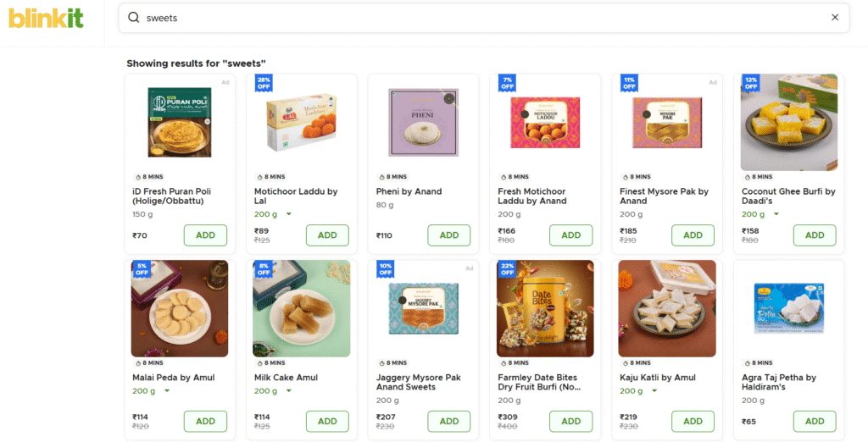868x442 pixels.
Task: Add Pheni by Anand to cart
Action: pos(448,235)
